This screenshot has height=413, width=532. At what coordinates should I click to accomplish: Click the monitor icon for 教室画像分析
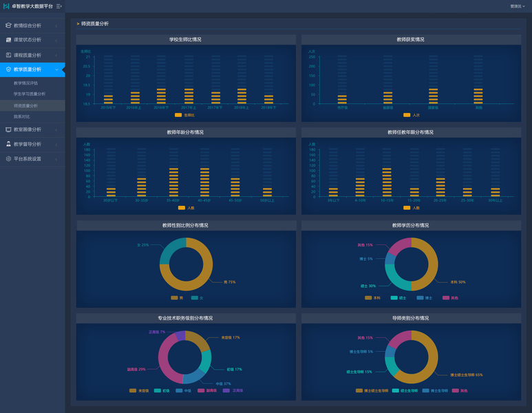point(8,129)
